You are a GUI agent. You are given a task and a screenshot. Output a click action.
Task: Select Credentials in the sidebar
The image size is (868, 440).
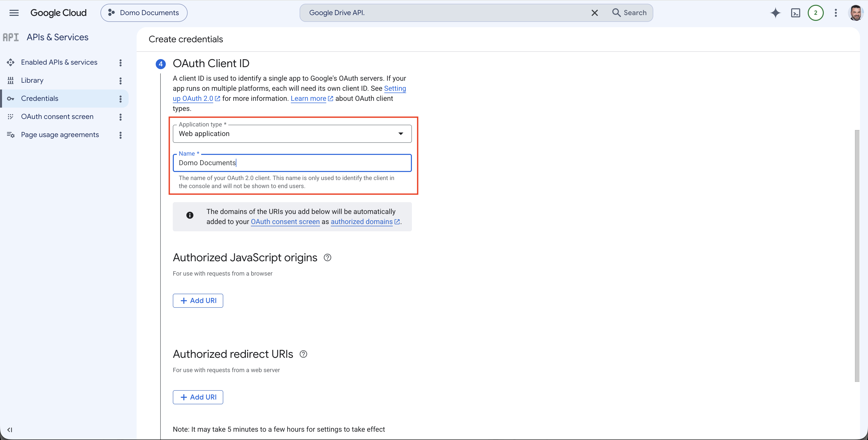[64, 99]
